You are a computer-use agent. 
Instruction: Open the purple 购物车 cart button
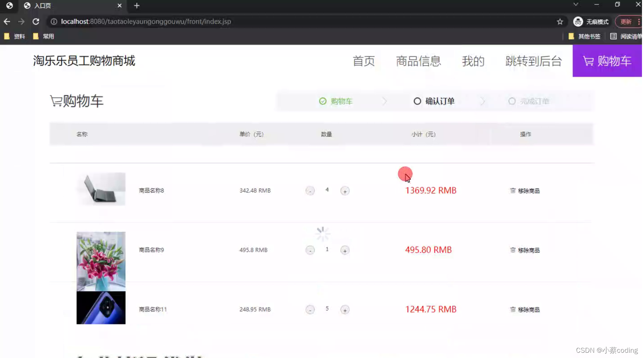point(607,61)
